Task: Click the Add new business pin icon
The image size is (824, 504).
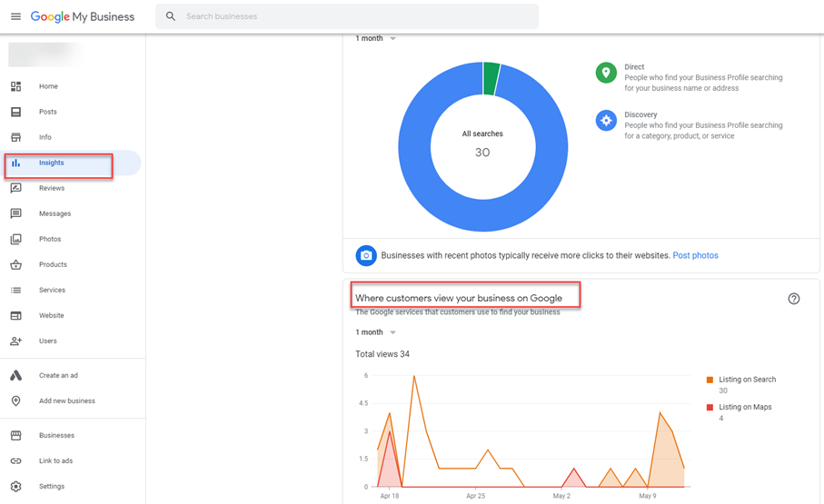Action: click(x=15, y=401)
